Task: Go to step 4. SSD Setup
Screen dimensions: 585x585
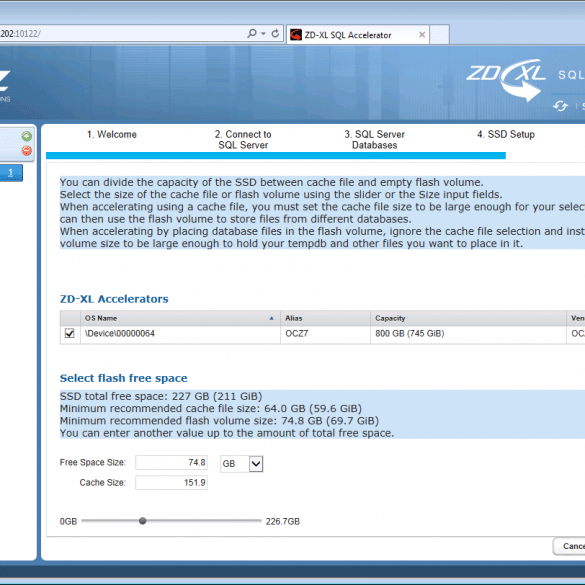Action: tap(506, 134)
